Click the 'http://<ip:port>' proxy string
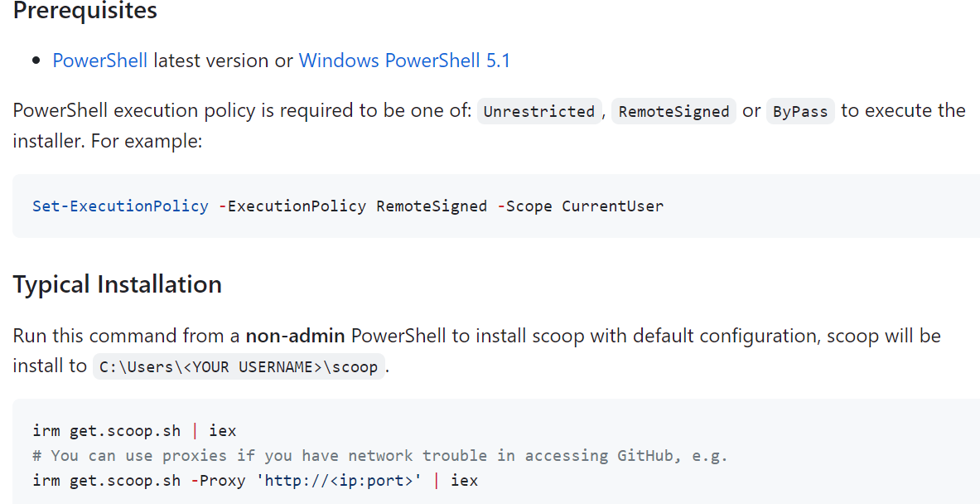 [341, 480]
